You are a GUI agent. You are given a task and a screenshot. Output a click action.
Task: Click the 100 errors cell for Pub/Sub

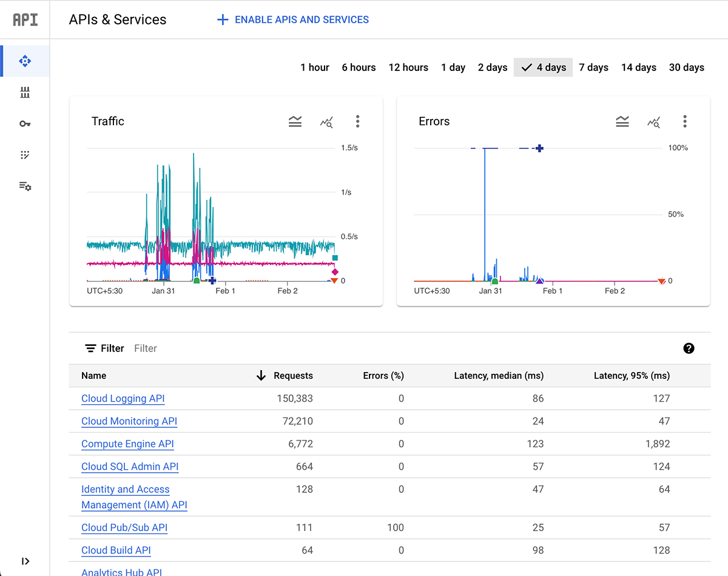click(x=396, y=527)
